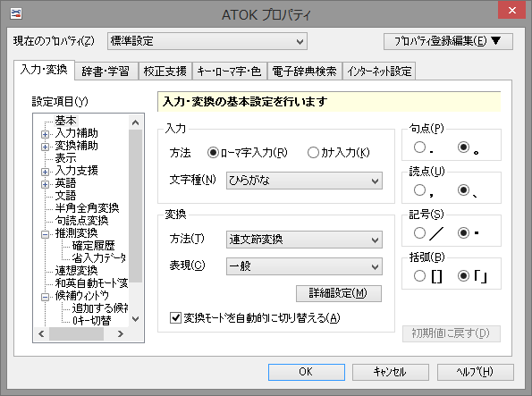Select 文語 in the settings tree
Viewport: 532px width, 396px height.
click(66, 196)
